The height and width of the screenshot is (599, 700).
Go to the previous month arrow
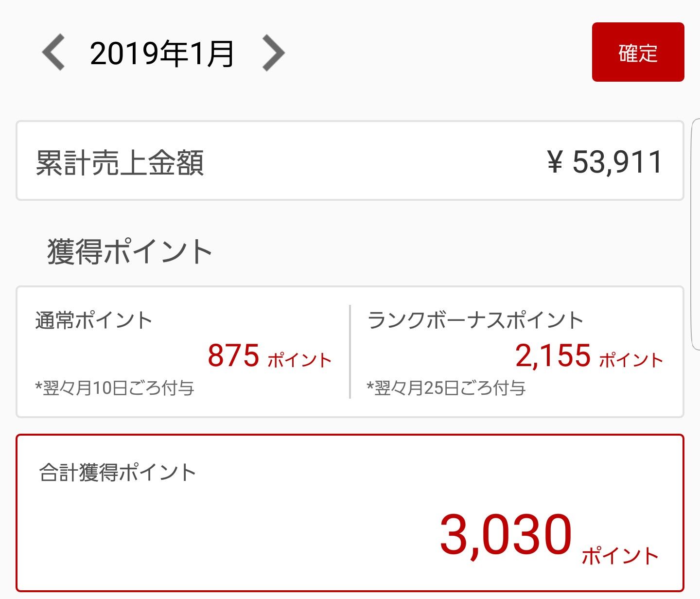point(54,53)
